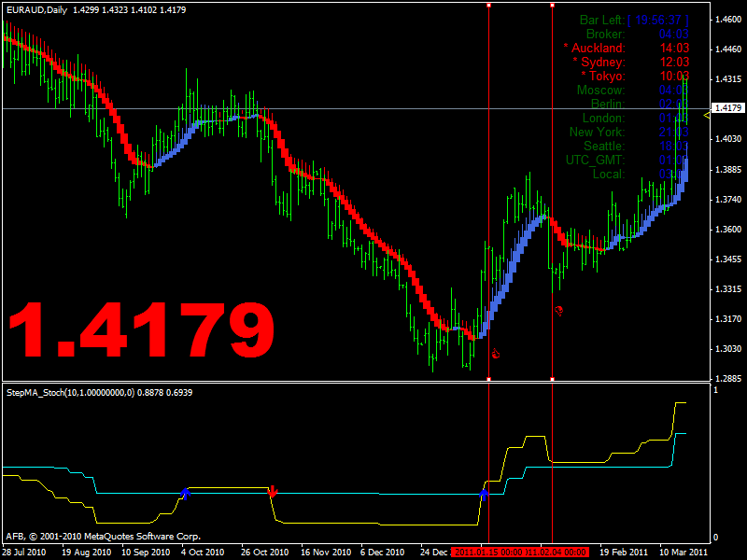This screenshot has width=747, height=560.
Task: Click the 1.4179 current price tag on axis
Action: coord(726,109)
